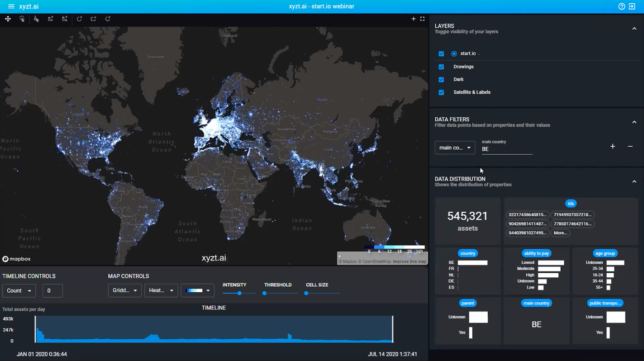644x361 pixels.
Task: Click the ability to pay chip
Action: 537,253
